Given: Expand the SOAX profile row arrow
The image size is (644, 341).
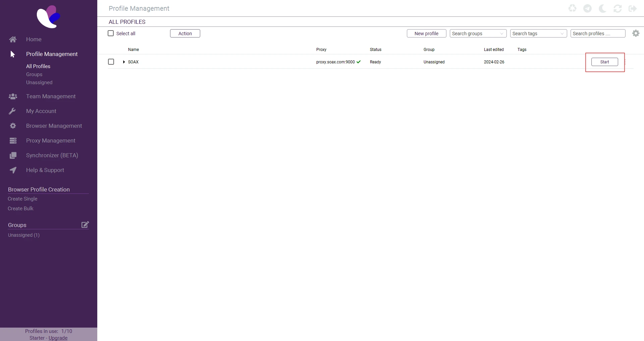Looking at the screenshot, I should coord(124,62).
